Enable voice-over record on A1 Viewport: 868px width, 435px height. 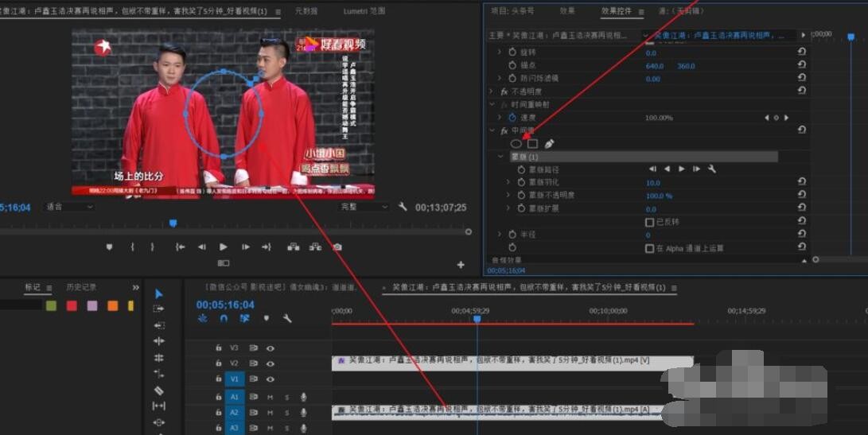tap(303, 397)
